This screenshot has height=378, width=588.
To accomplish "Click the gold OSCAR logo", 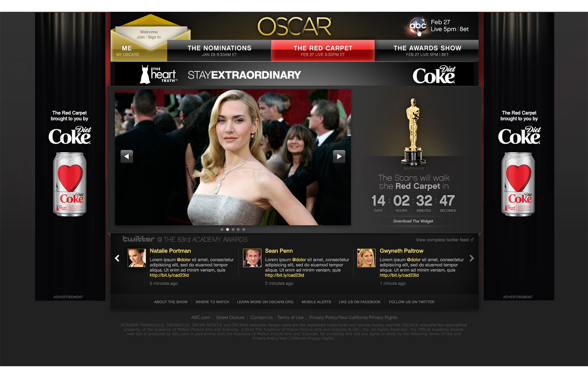I will 294,26.
